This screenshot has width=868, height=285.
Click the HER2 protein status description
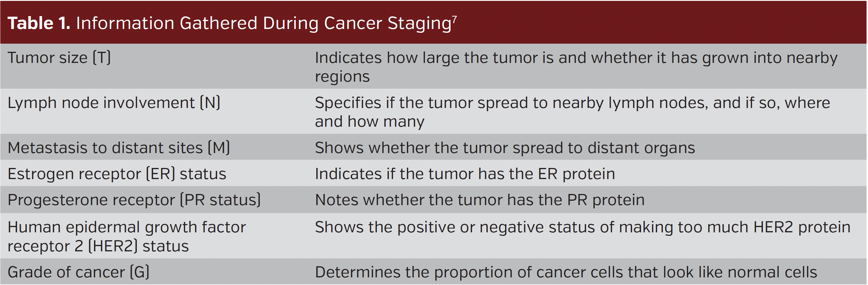(582, 227)
